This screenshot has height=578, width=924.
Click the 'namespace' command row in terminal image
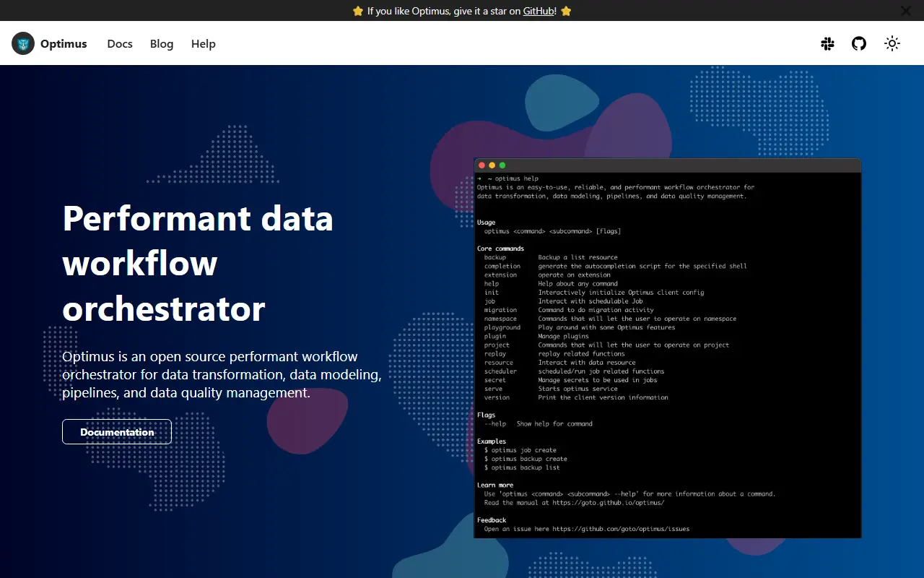[x=611, y=319]
